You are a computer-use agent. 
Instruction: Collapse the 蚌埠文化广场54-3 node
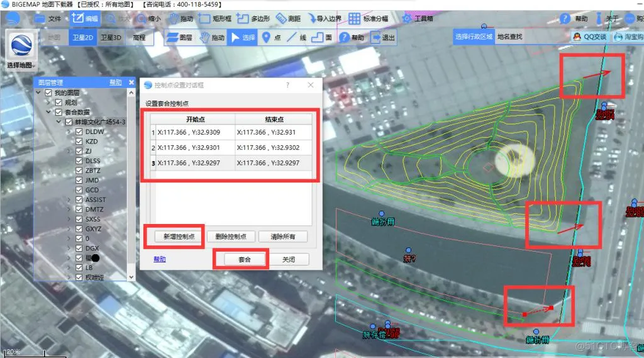(x=58, y=122)
